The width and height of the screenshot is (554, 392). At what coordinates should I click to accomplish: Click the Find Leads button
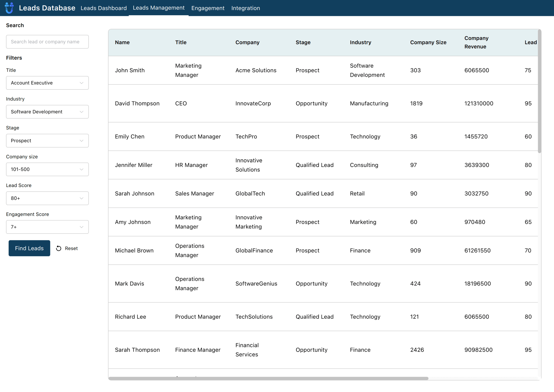(29, 248)
